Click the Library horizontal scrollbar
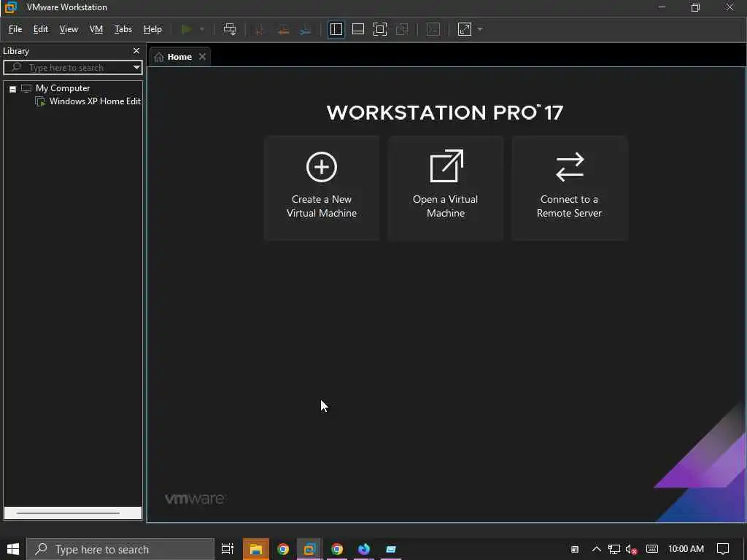The width and height of the screenshot is (747, 560). click(68, 513)
